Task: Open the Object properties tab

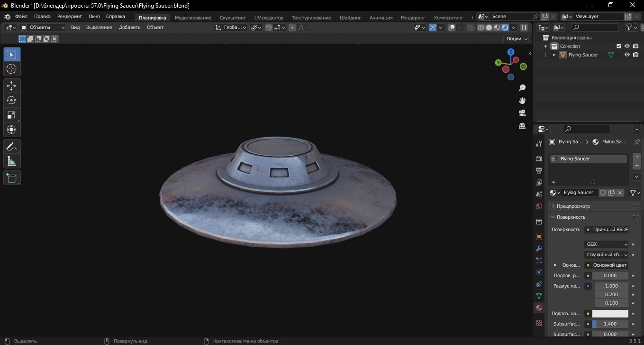Action: (539, 236)
